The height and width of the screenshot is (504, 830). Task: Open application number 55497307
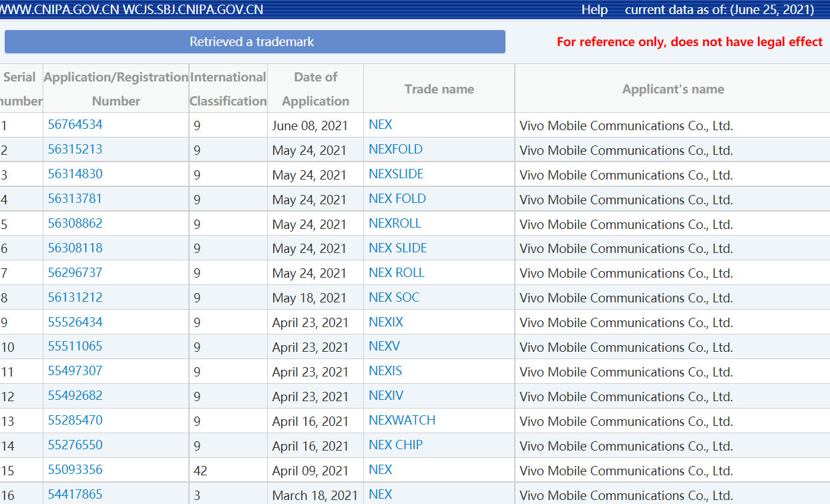point(75,371)
